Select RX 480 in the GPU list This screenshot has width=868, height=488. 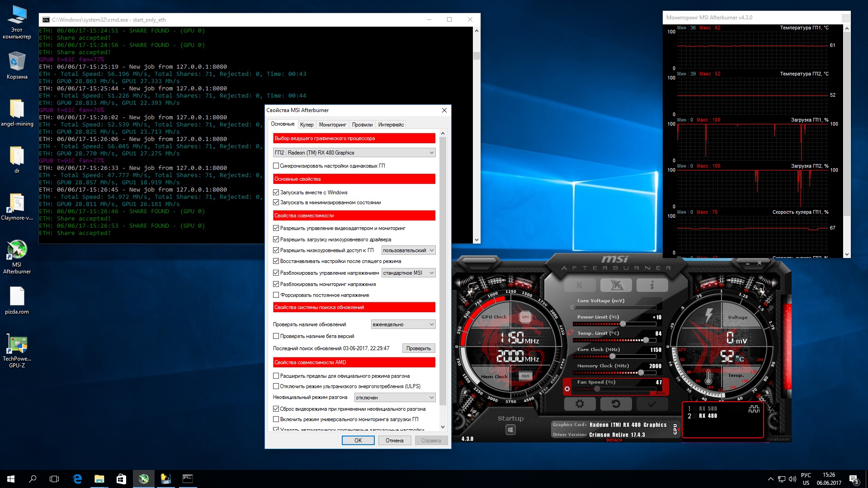[708, 416]
